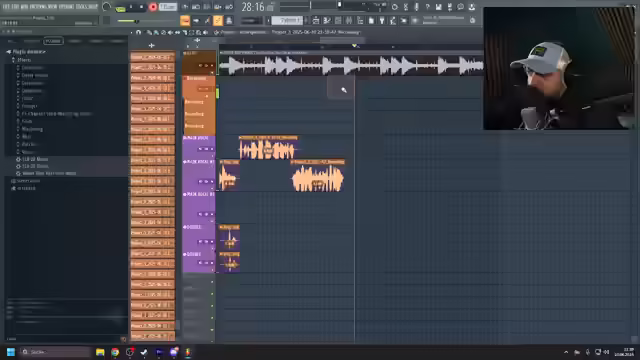The image size is (640, 360).
Task: Click the red Record button
Action: click(153, 7)
